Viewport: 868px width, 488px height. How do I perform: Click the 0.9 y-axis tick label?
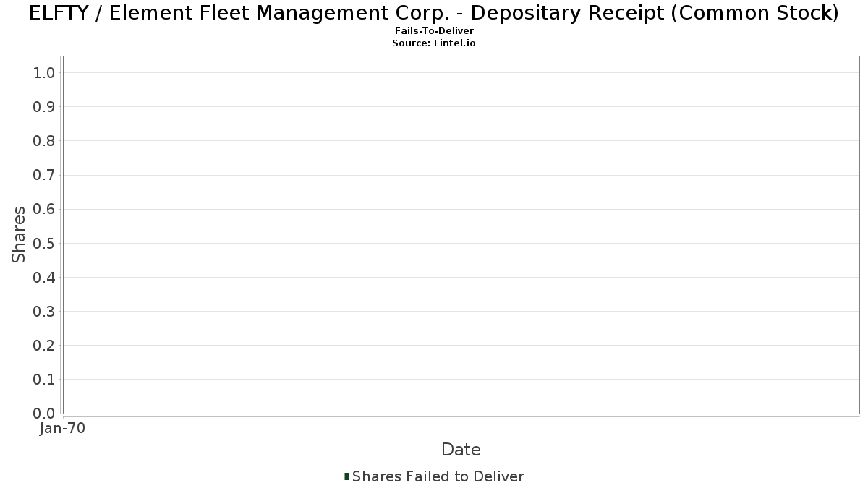click(44, 106)
